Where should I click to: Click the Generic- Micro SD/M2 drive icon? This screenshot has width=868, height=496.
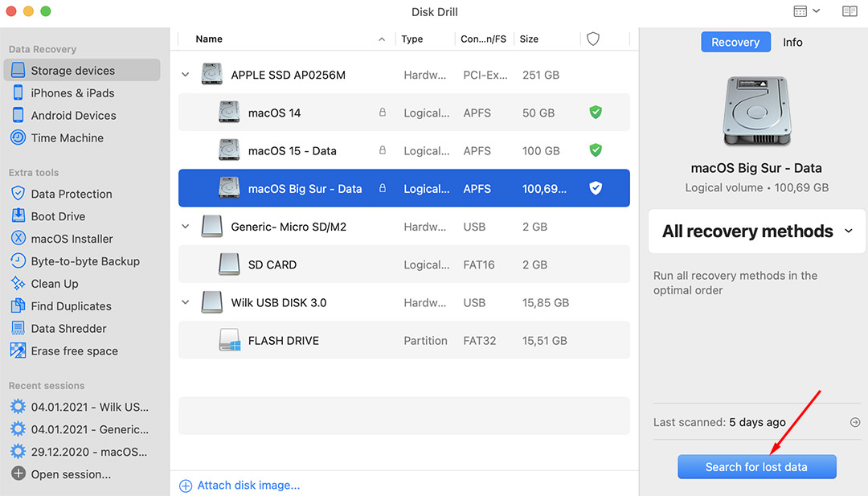pyautogui.click(x=212, y=227)
